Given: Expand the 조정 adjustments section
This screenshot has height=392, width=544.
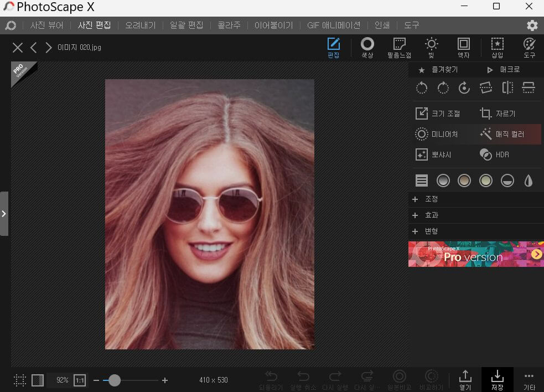Looking at the screenshot, I should (476, 199).
